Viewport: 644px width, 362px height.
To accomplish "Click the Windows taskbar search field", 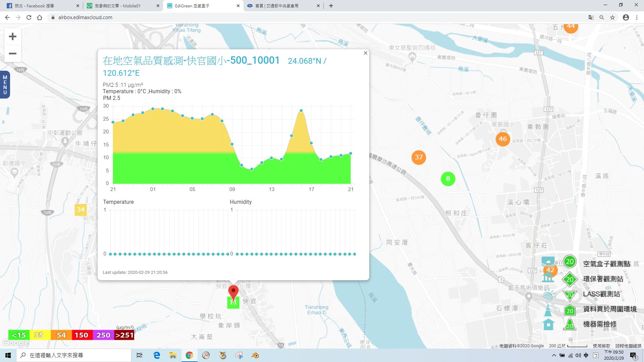I will [74, 355].
